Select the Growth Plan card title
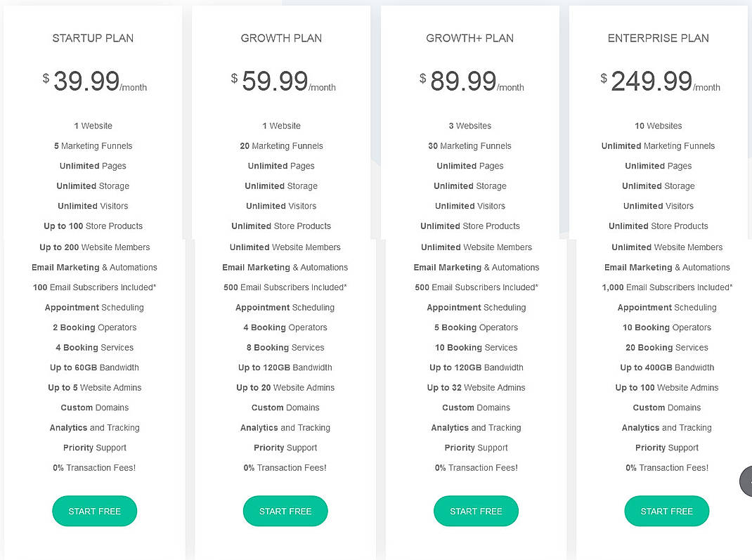Viewport: 752px width, 560px height. 281,38
